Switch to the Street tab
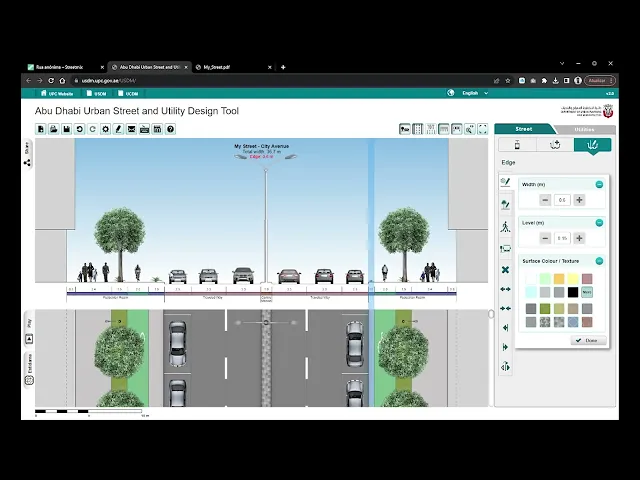The width and height of the screenshot is (640, 480). coord(524,129)
